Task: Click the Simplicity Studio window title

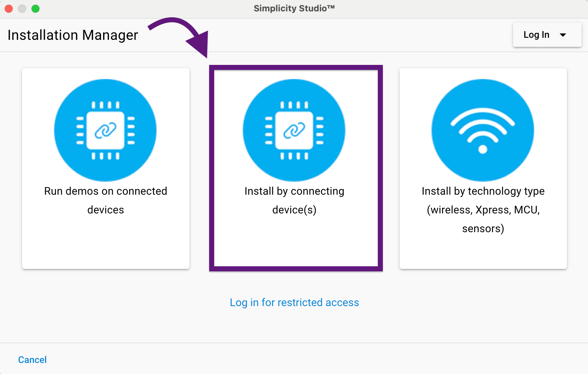Action: click(x=294, y=8)
